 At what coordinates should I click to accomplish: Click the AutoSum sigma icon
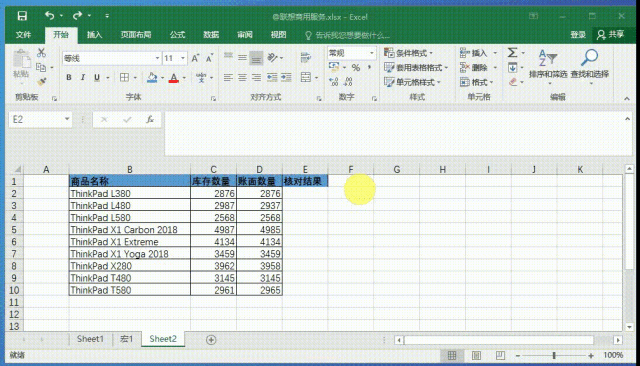513,53
